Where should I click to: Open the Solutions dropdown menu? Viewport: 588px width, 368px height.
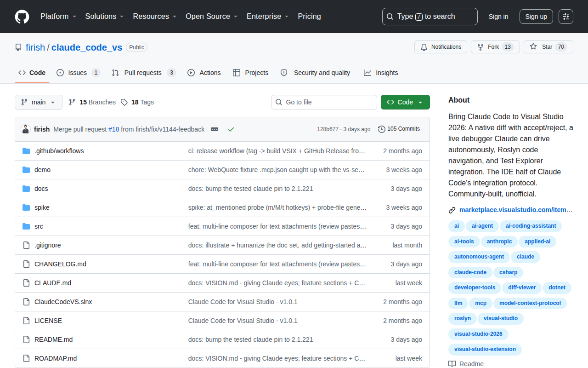pos(104,17)
